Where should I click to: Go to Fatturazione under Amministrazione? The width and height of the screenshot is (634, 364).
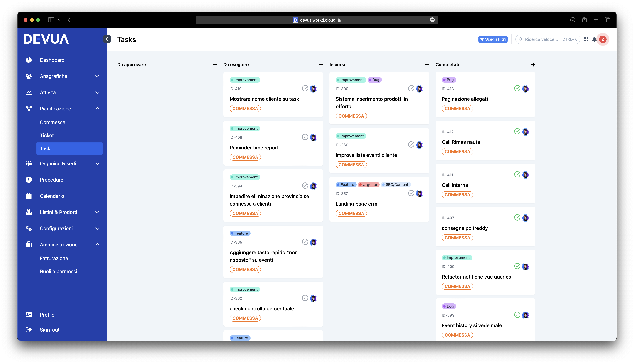[54, 258]
